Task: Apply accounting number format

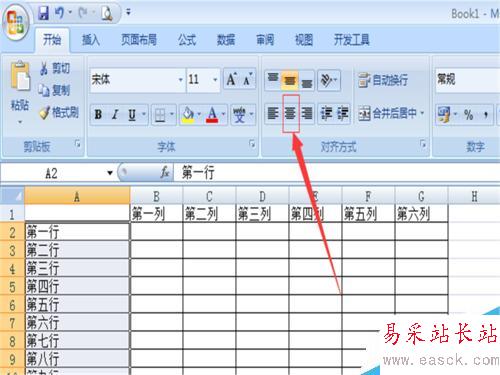Action: coord(444,114)
